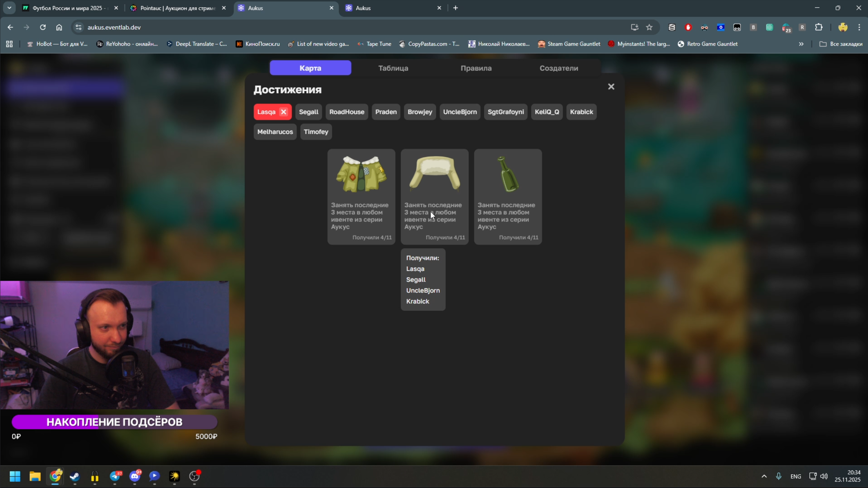Click the bookmark star icon in address bar
The width and height of the screenshot is (868, 488).
pyautogui.click(x=649, y=27)
